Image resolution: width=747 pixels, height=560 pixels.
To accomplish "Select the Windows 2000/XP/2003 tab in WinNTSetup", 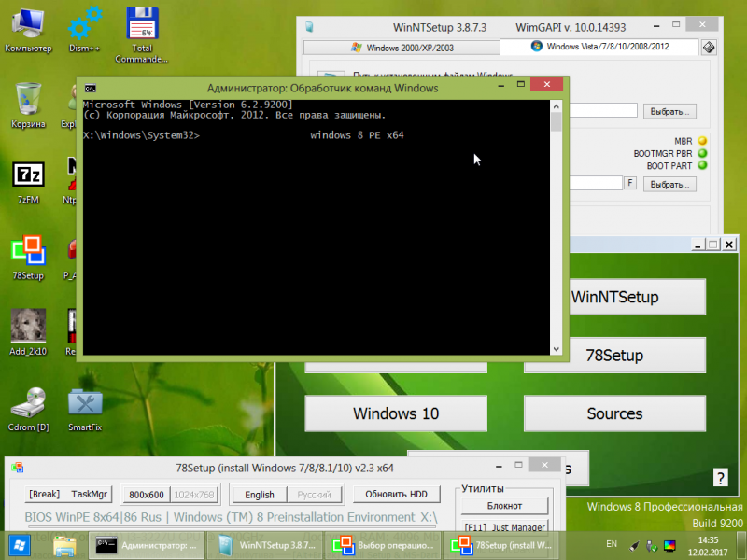I will [402, 48].
